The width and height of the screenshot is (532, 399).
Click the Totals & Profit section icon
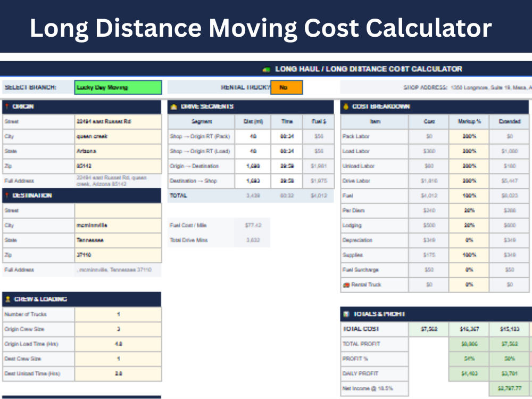346,314
